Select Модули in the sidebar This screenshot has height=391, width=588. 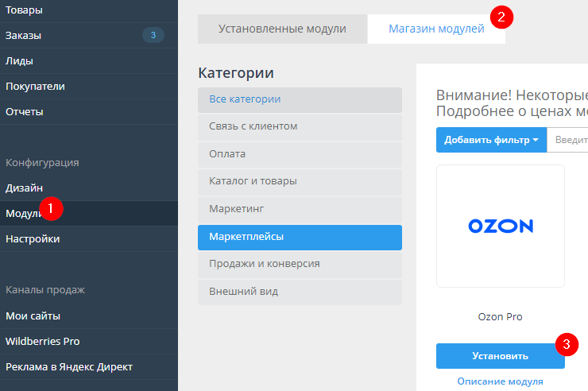pos(88,214)
